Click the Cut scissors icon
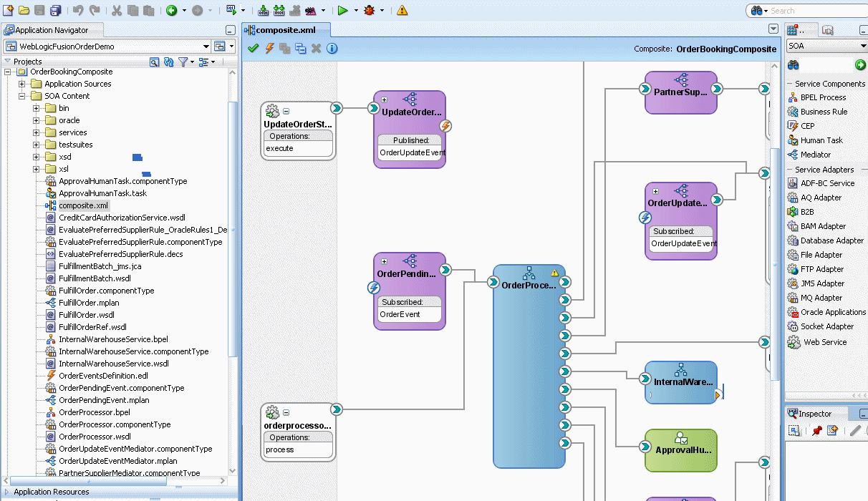Image resolution: width=868 pixels, height=501 pixels. [117, 11]
